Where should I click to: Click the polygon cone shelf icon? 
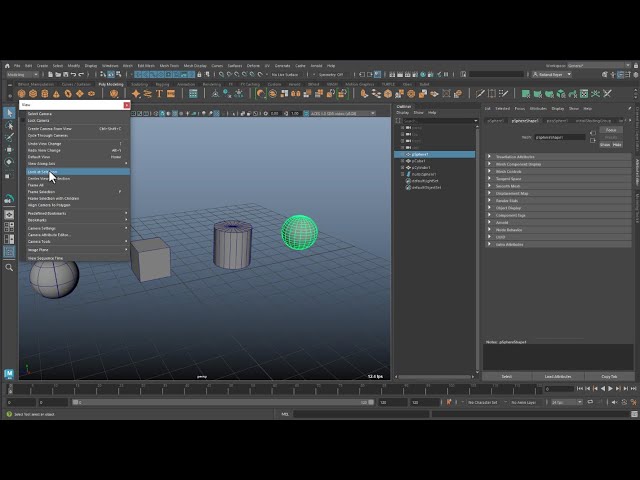pyautogui.click(x=56, y=94)
